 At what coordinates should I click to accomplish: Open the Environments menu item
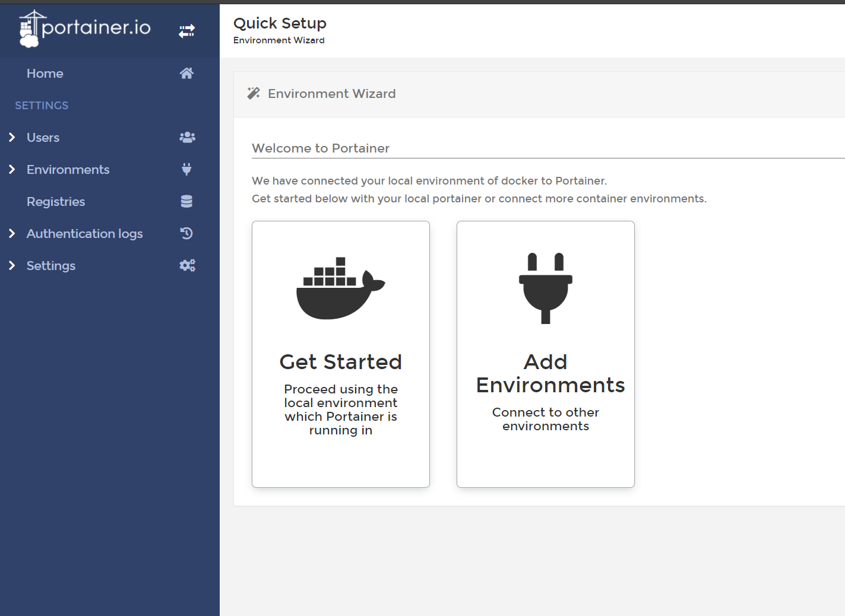click(x=68, y=170)
